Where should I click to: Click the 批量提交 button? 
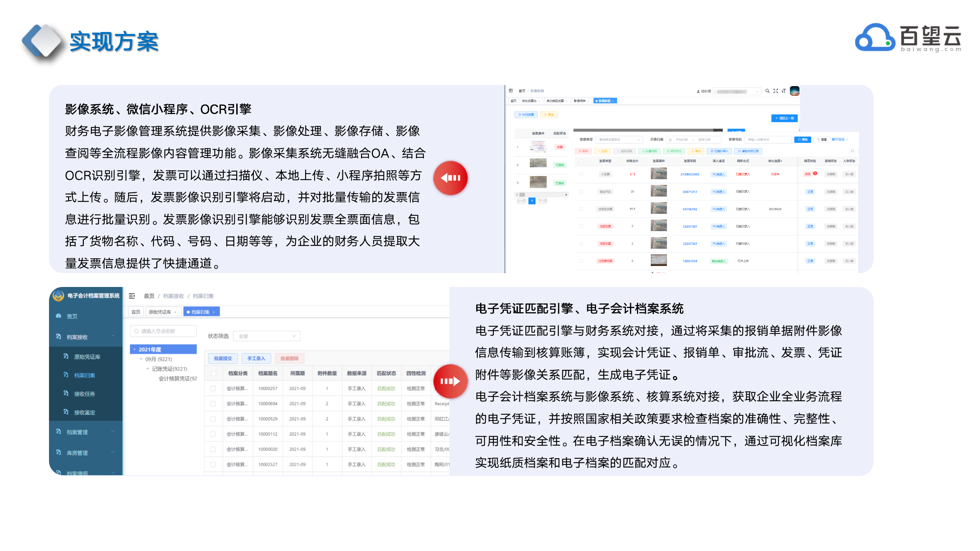tap(223, 359)
